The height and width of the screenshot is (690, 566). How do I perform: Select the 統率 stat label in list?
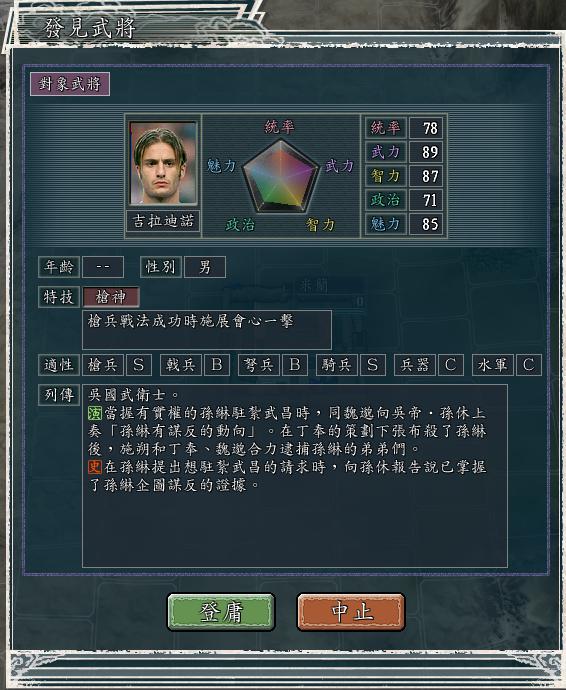[385, 128]
